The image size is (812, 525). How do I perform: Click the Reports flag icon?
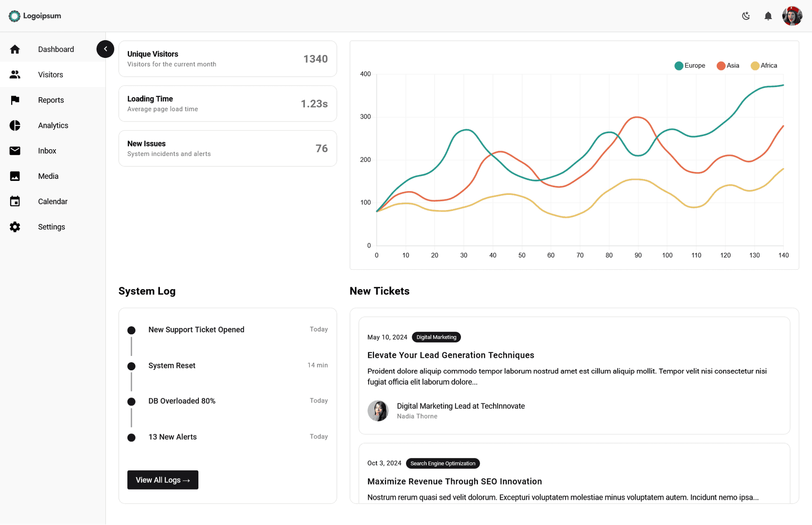pos(15,100)
